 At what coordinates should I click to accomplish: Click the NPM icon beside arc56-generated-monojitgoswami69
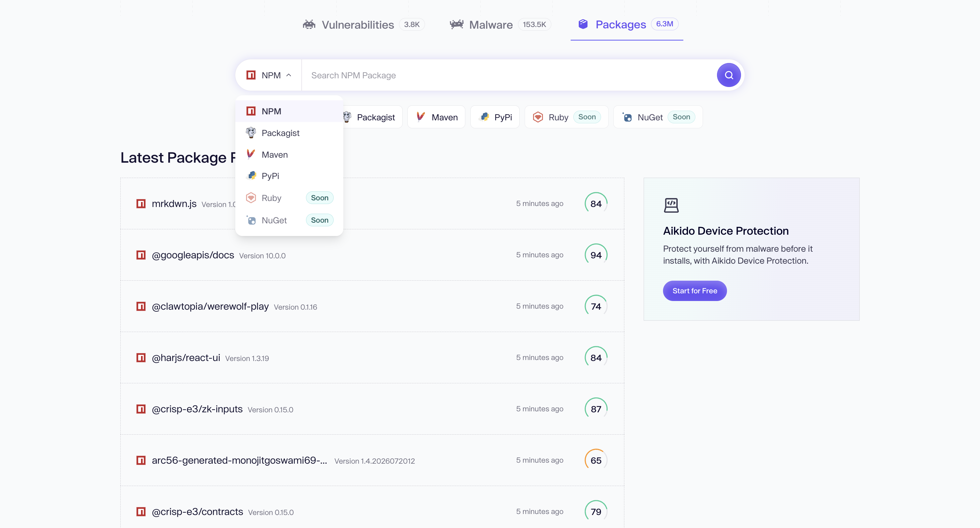pyautogui.click(x=141, y=460)
